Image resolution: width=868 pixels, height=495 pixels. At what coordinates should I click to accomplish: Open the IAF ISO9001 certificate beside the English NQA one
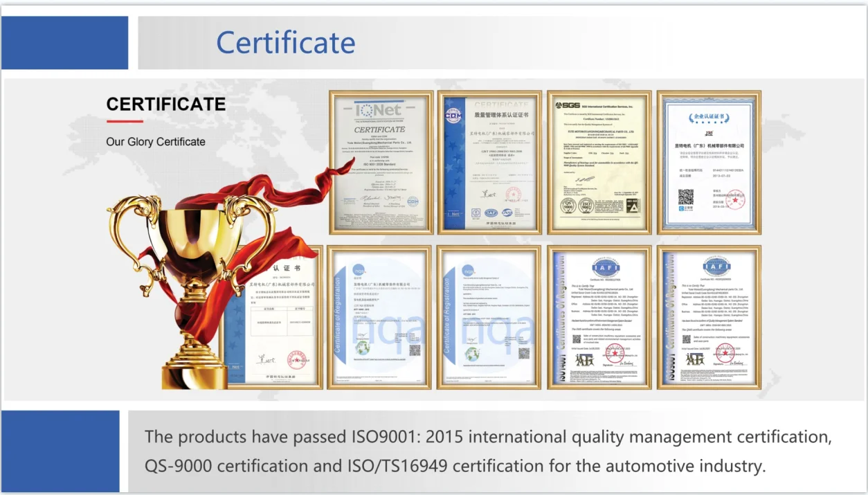pyautogui.click(x=599, y=317)
